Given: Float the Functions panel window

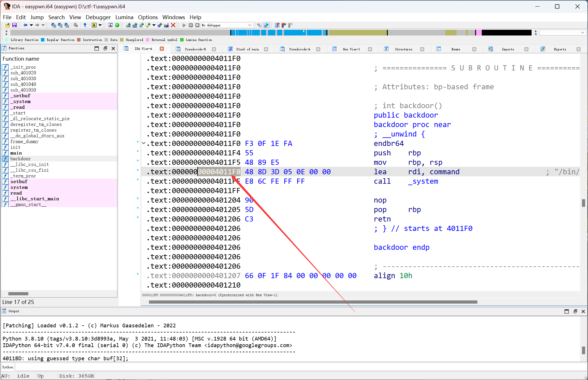Looking at the screenshot, I should point(105,48).
